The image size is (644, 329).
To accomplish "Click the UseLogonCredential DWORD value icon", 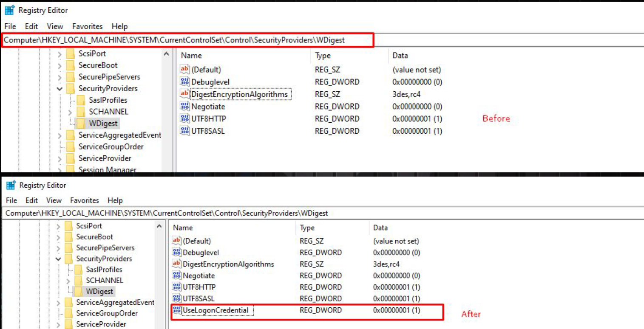I will [177, 310].
